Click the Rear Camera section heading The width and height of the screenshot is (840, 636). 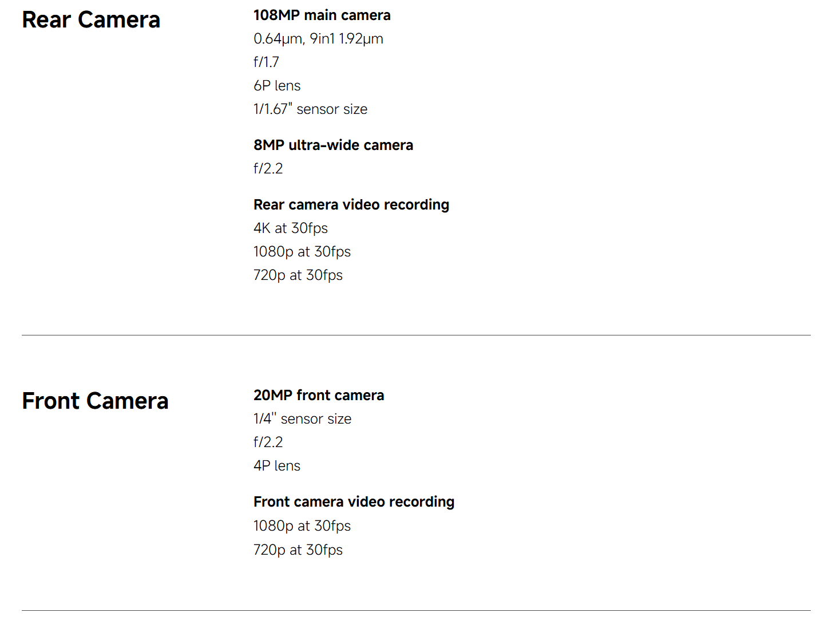pos(91,20)
